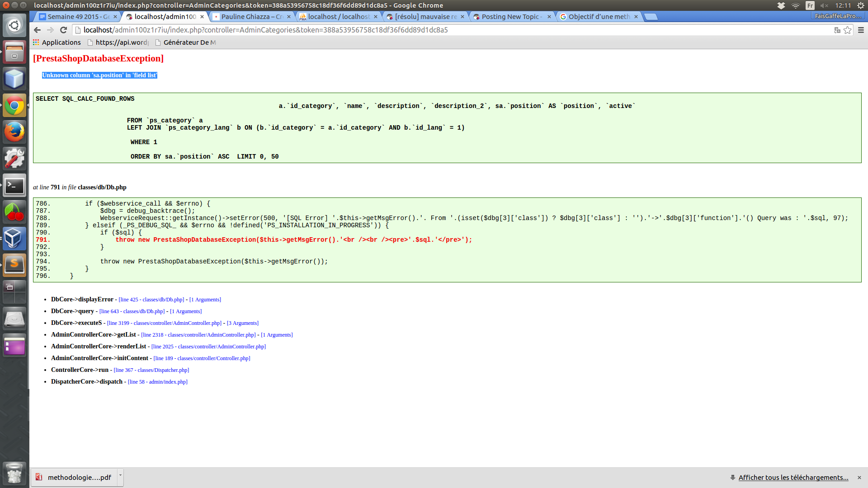Expand [1 Arguments] of DbCore query

click(186, 311)
